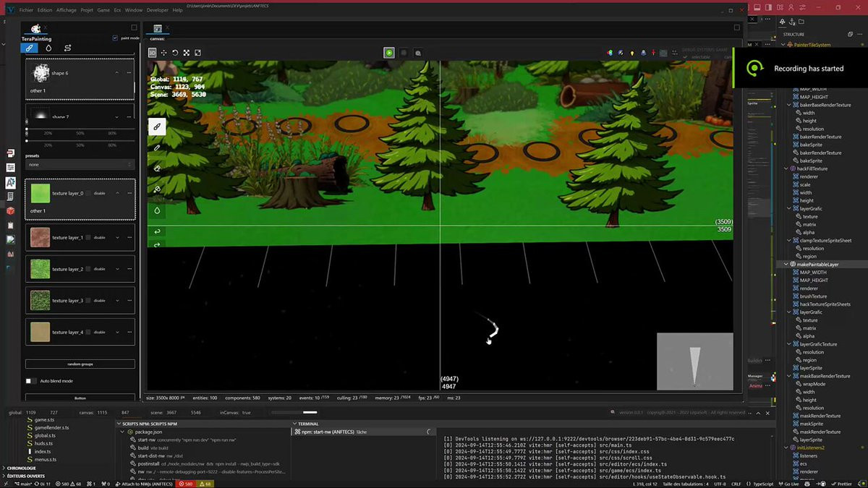Viewport: 868px width, 488px height.
Task: Collapse bakerBaseRenderTexture in Structure tree
Action: (x=788, y=105)
